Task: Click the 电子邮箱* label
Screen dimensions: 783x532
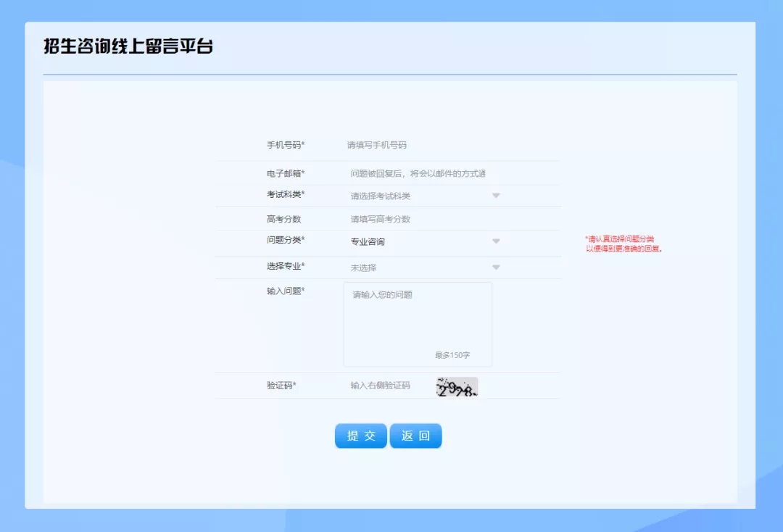Action: (x=286, y=174)
